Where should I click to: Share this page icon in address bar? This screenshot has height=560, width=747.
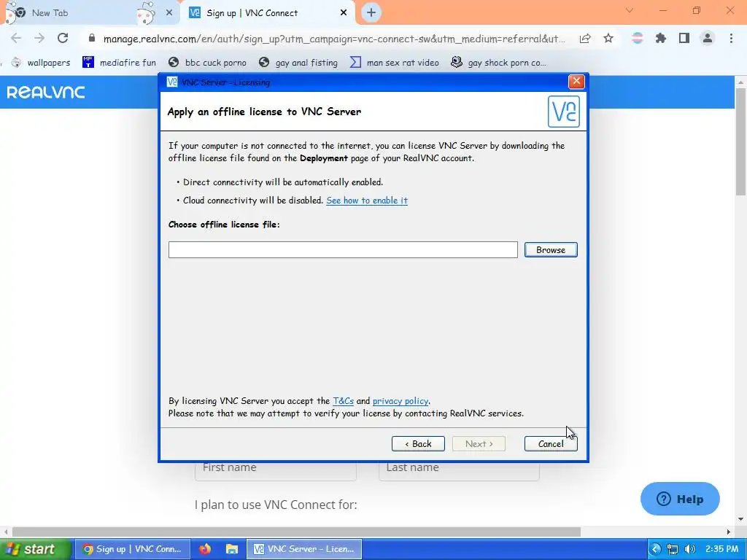tap(585, 38)
